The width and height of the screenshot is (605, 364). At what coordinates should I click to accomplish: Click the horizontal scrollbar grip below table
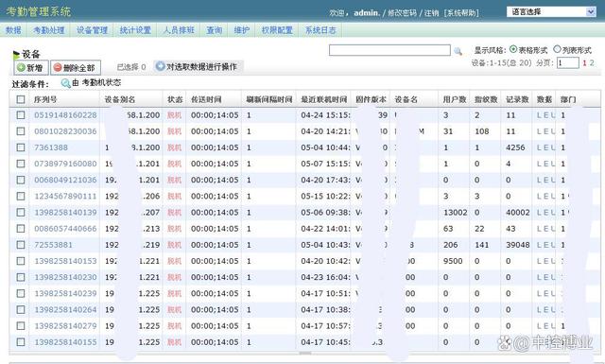tap(304, 353)
